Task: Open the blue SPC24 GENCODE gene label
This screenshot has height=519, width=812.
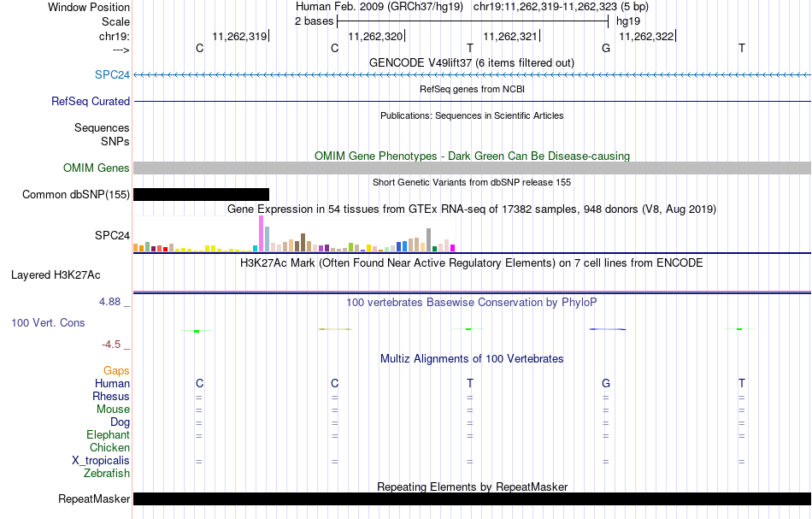Action: [112, 74]
